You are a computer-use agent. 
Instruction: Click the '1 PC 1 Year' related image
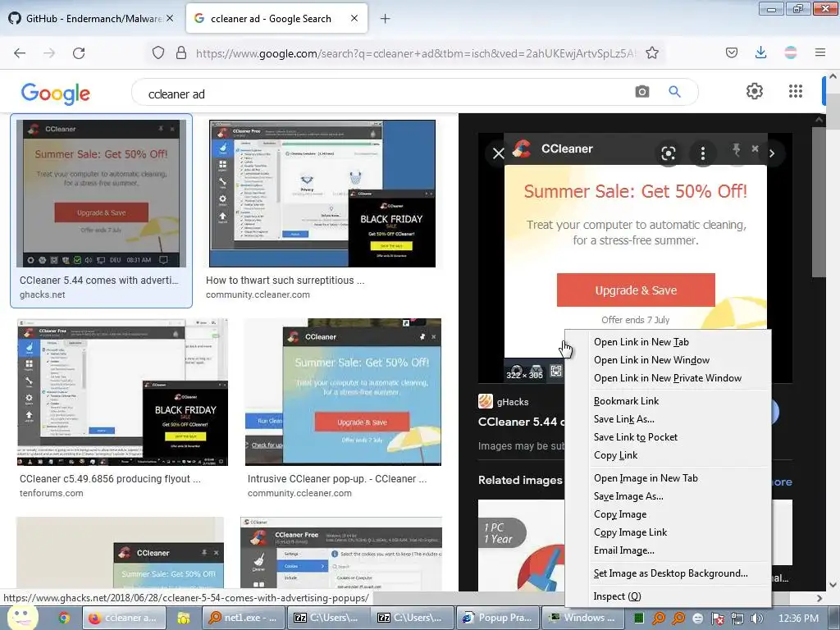point(522,546)
